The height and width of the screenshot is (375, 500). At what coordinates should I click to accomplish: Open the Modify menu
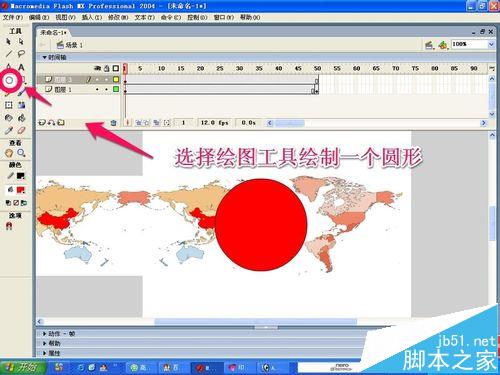point(118,17)
